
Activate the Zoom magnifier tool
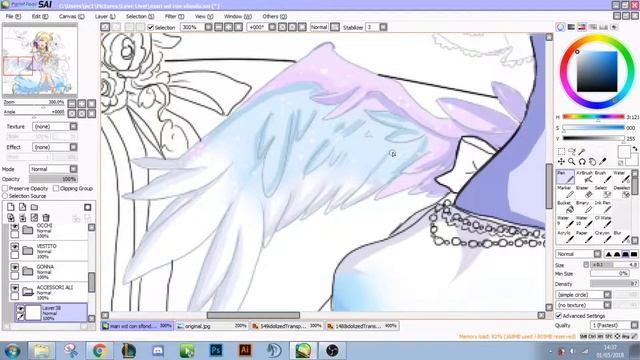click(572, 162)
